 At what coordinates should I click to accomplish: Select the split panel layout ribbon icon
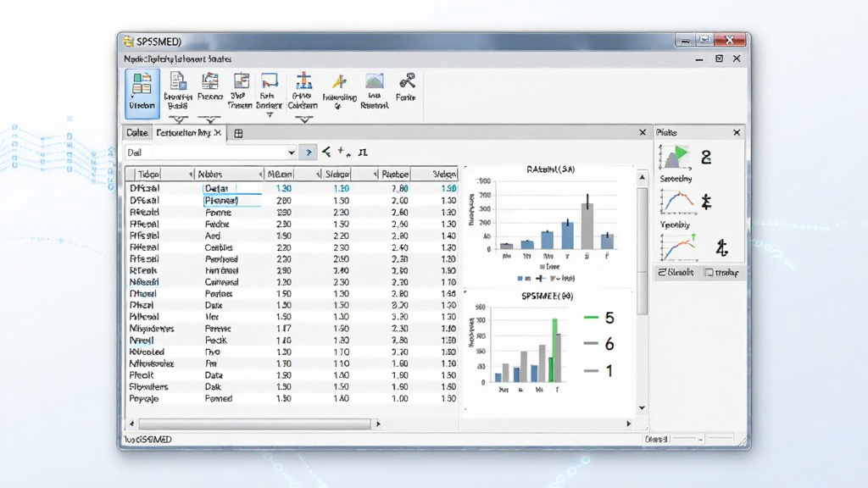[x=241, y=81]
